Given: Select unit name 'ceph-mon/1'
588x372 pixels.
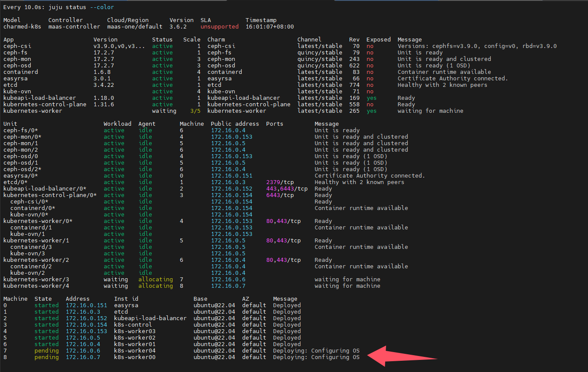Looking at the screenshot, I should 21,143.
